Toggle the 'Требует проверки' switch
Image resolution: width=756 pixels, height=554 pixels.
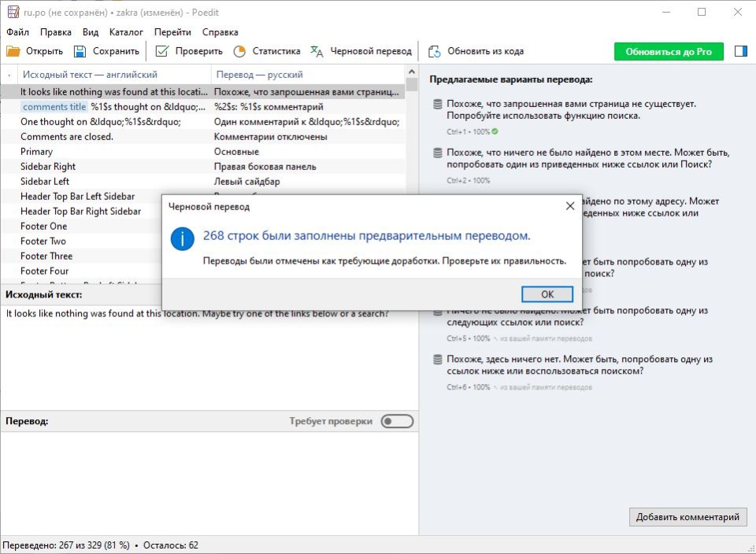coord(396,421)
